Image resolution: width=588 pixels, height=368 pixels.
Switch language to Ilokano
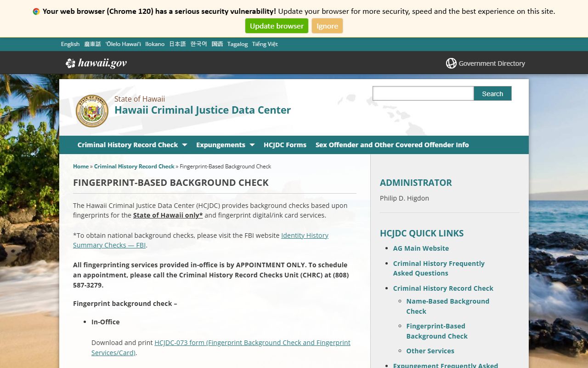pyautogui.click(x=155, y=44)
